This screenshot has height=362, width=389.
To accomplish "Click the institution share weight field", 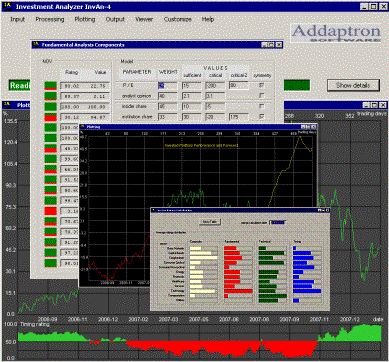I will tap(168, 117).
